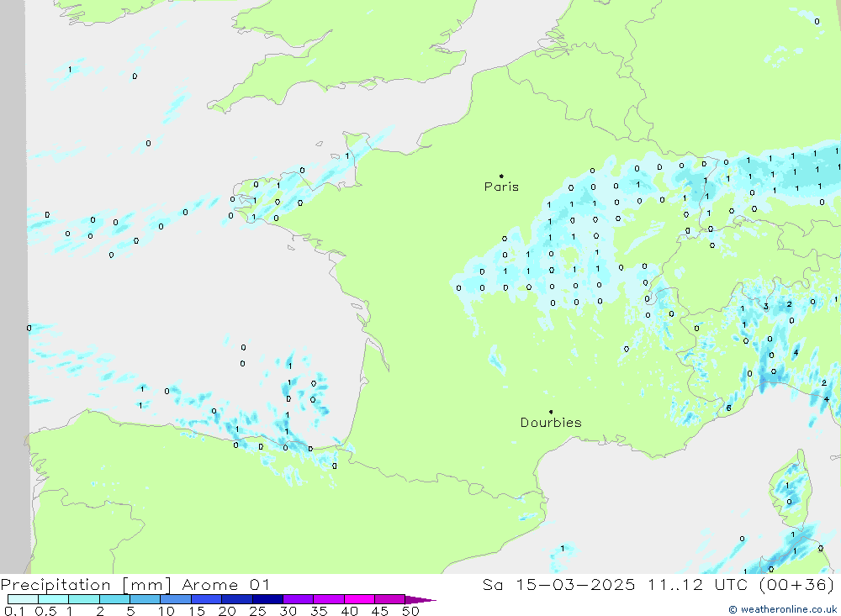Pick the 25–30 mm dark navy swatch
841x616 pixels.
coord(267,599)
